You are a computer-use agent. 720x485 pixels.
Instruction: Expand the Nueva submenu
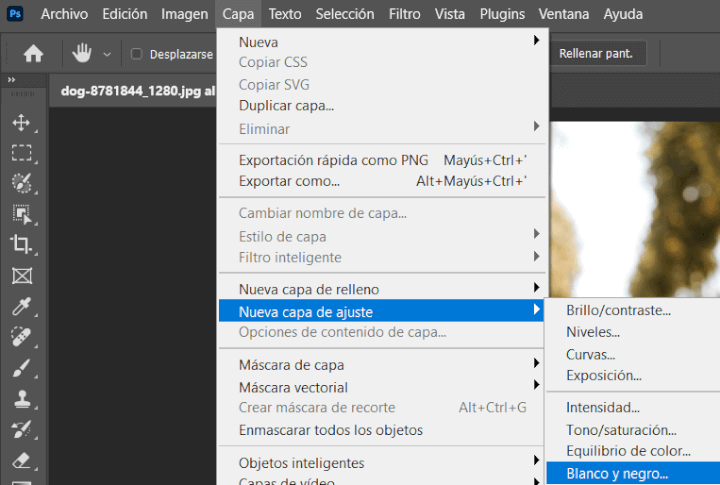click(383, 42)
